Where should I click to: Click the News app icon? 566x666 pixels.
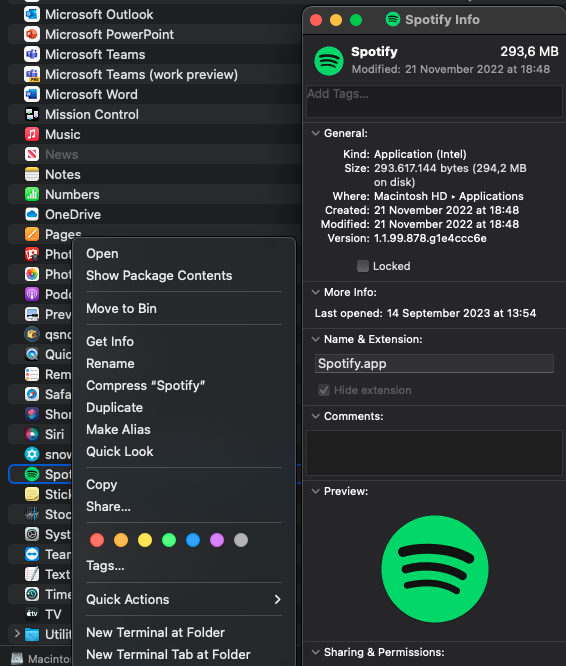(x=32, y=154)
